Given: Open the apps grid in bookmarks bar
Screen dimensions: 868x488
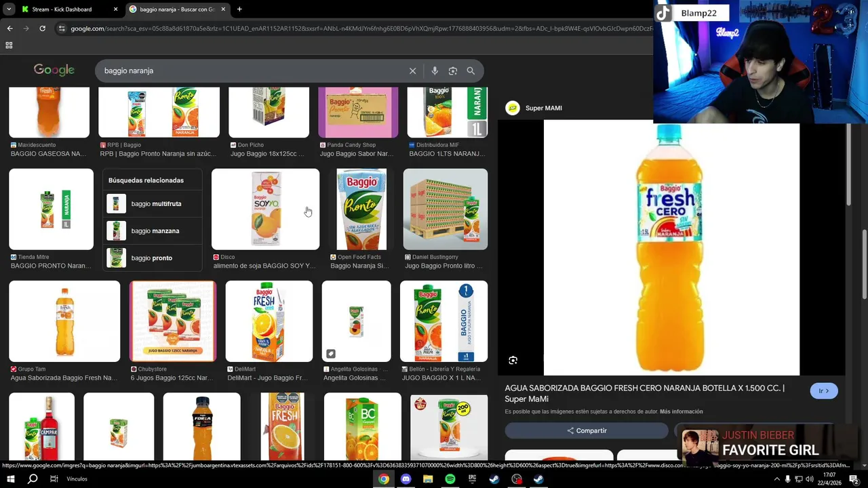Looking at the screenshot, I should [x=9, y=45].
